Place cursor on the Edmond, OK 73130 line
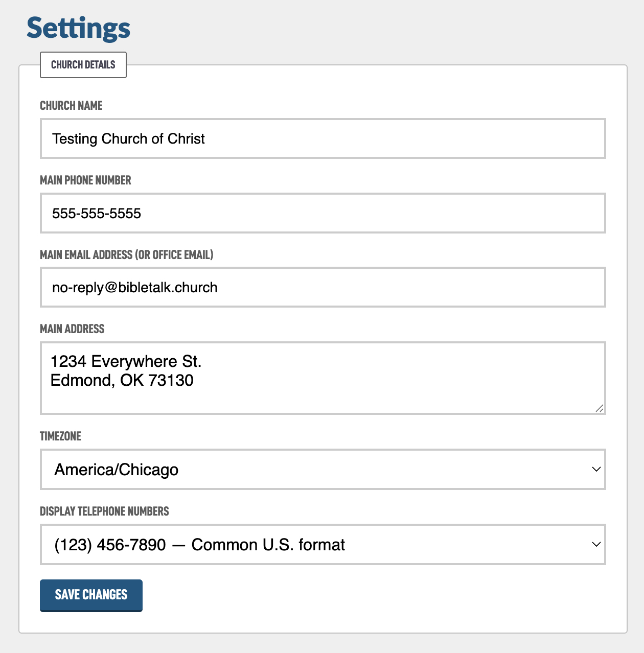Viewport: 644px width, 653px height. [x=122, y=381]
